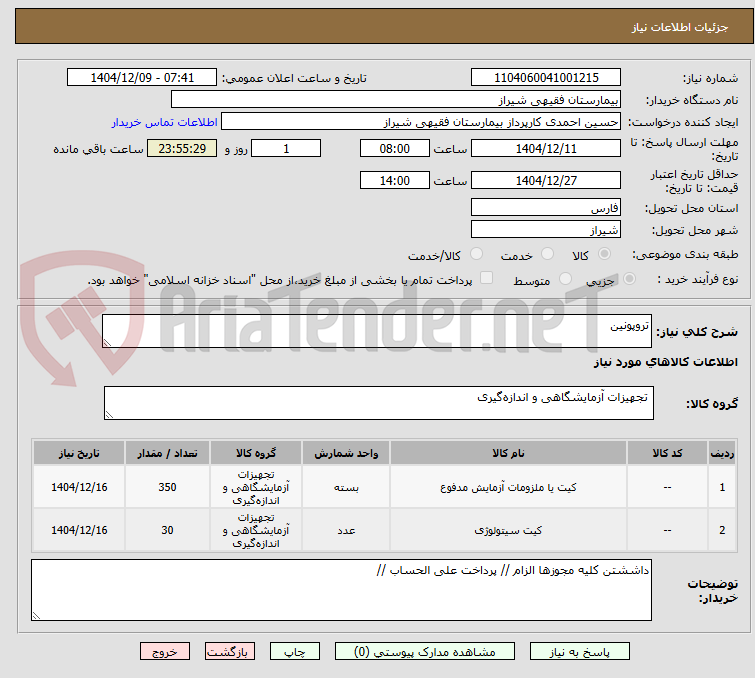Select the کالا/خدمت radio button
This screenshot has width=755, height=678.
[x=476, y=254]
